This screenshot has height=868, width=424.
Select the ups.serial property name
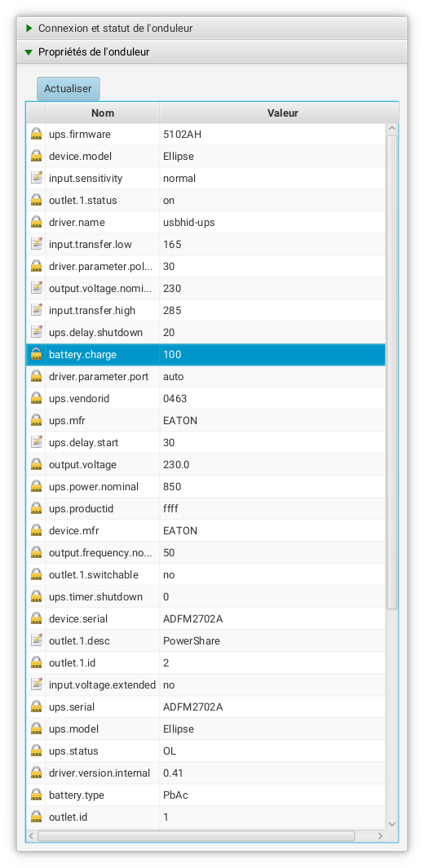(72, 707)
